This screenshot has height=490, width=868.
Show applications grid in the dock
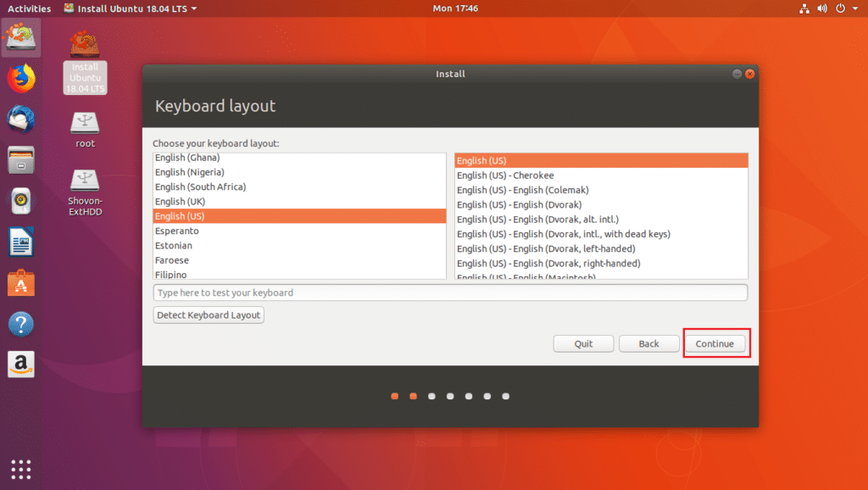21,470
